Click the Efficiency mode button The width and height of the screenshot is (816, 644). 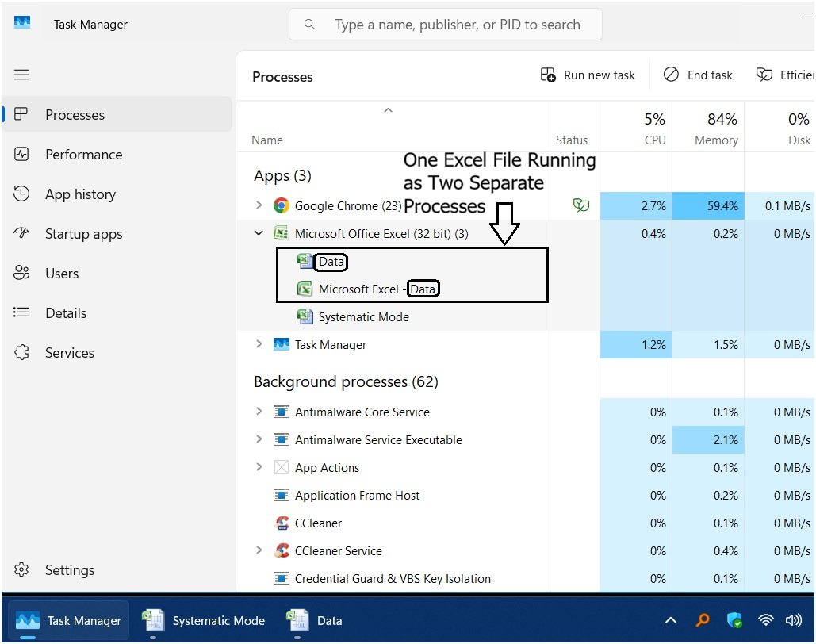(x=783, y=75)
